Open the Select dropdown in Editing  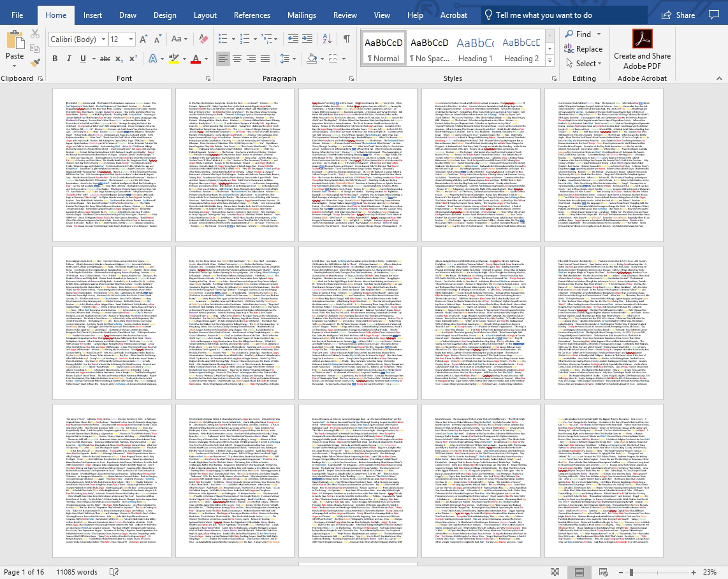click(x=583, y=64)
